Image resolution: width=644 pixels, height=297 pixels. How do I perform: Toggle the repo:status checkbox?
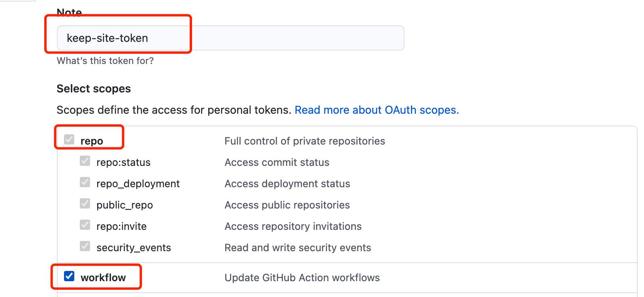click(85, 161)
